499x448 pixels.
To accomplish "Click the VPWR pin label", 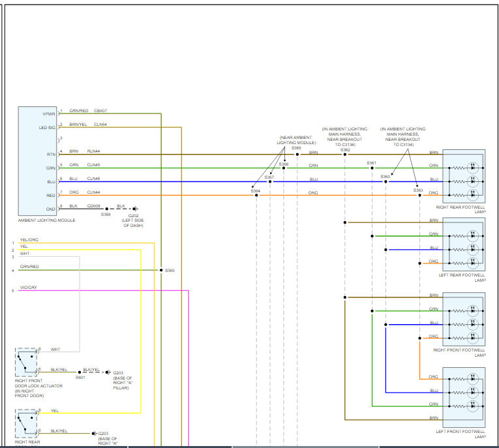I will pos(50,113).
